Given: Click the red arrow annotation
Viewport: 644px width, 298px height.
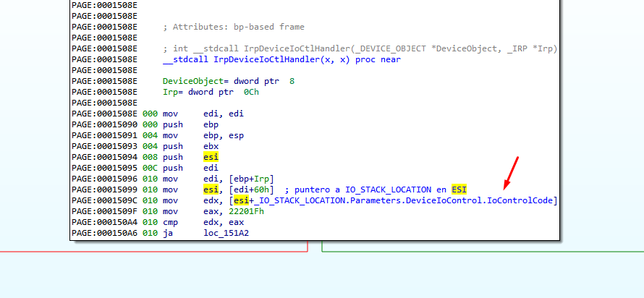Looking at the screenshot, I should [x=512, y=174].
